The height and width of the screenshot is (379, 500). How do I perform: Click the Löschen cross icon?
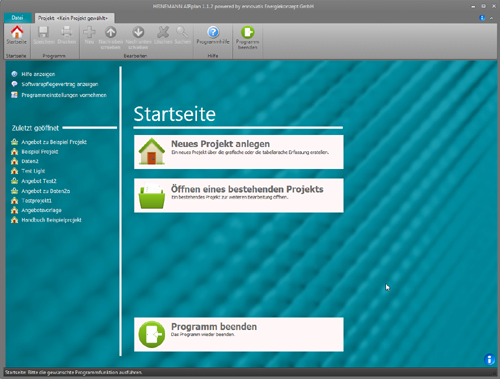163,32
